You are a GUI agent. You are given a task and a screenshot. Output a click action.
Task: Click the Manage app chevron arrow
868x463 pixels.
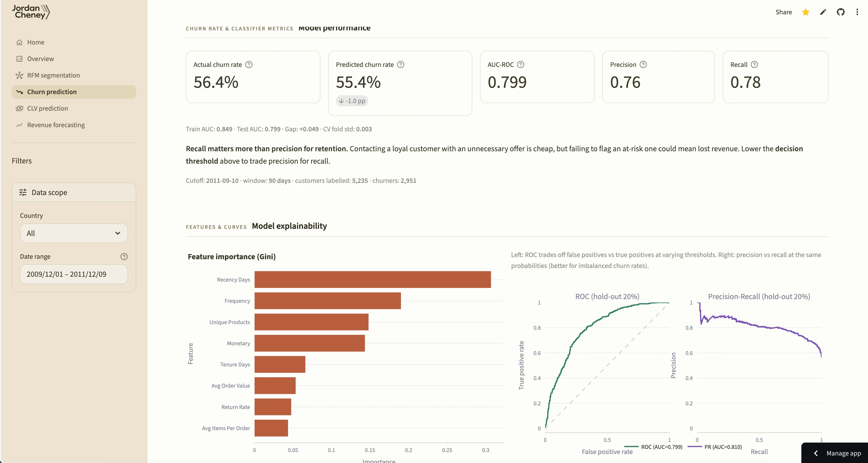coord(816,453)
